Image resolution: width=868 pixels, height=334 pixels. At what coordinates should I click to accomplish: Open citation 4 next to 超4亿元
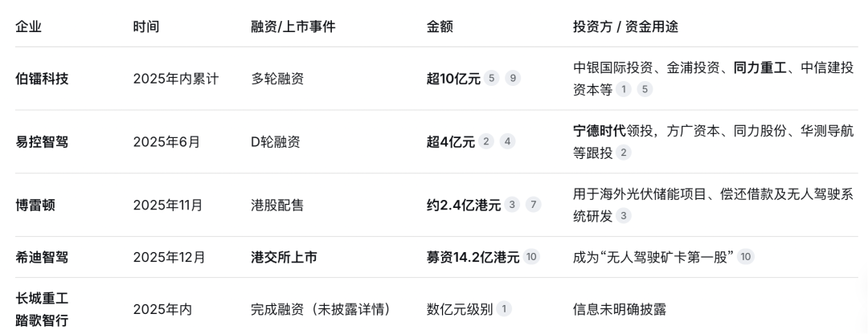tap(507, 141)
